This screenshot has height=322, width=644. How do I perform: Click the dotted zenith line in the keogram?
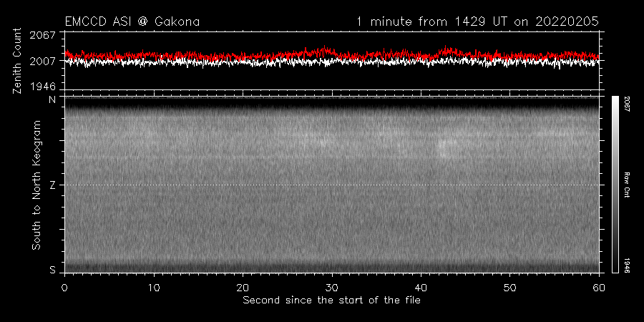[332, 185]
